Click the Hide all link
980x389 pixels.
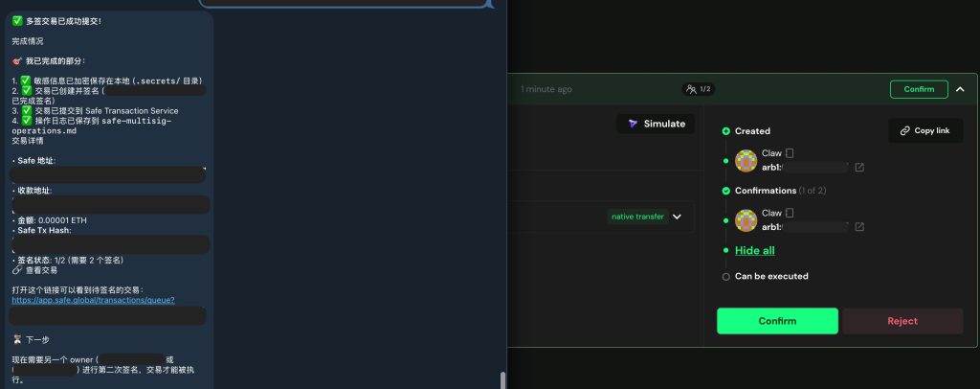tap(754, 251)
